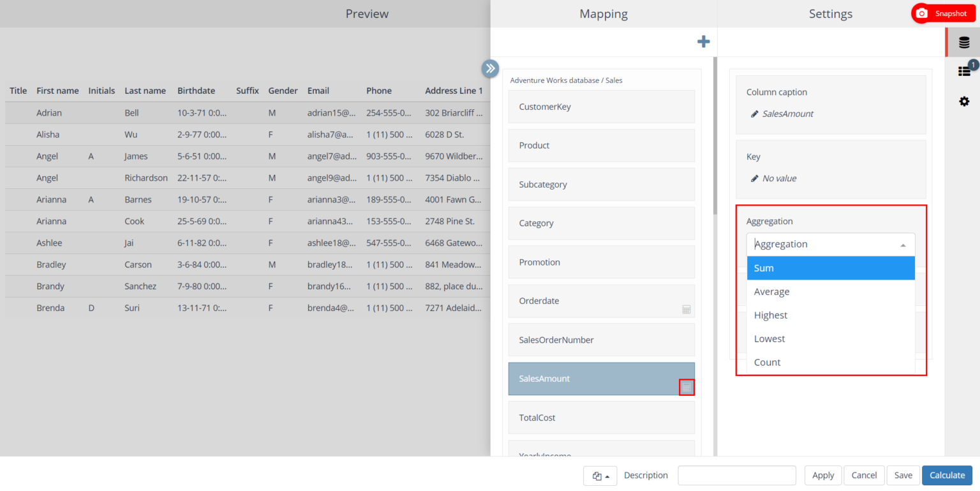Open the gear settings icon in the sidebar
The height and width of the screenshot is (491, 980).
964,101
